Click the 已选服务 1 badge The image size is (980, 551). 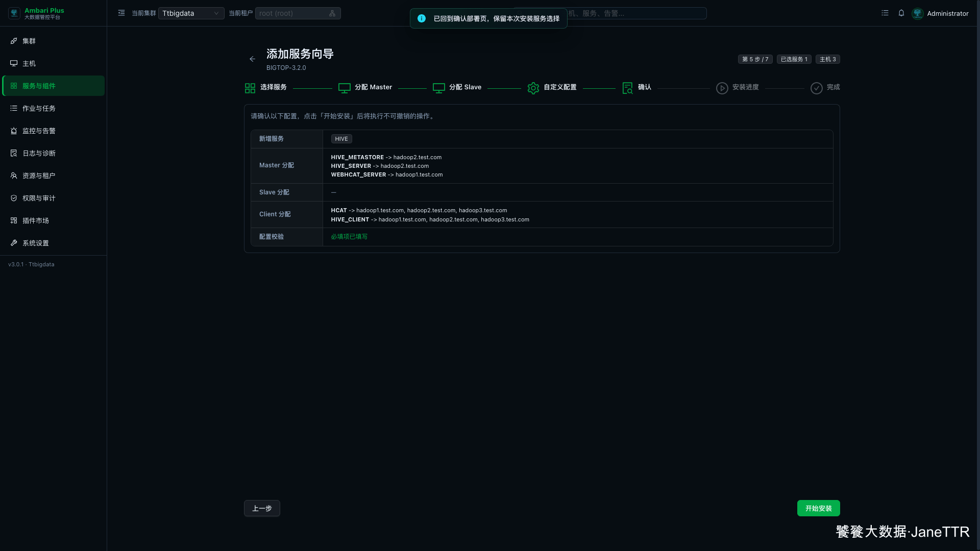(794, 59)
